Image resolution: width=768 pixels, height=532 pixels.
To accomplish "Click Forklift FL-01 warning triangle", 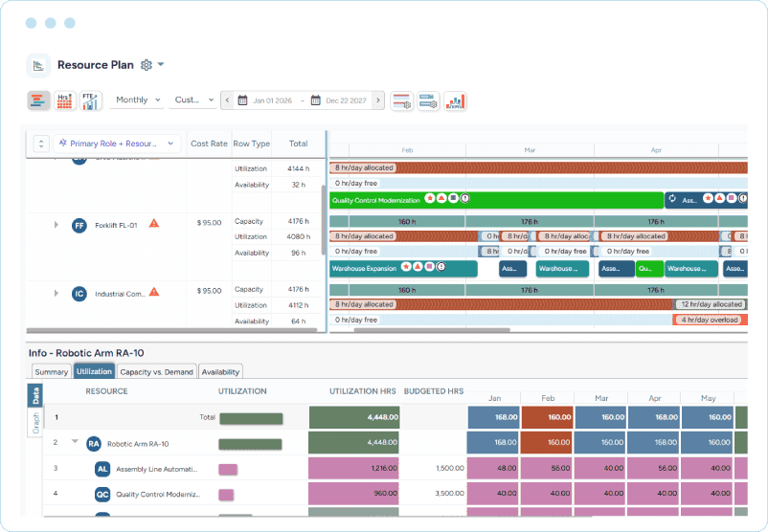I will 154,224.
